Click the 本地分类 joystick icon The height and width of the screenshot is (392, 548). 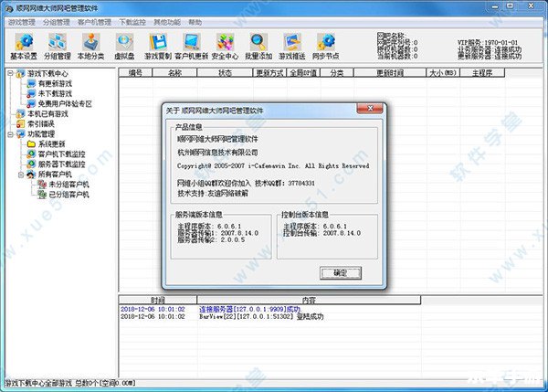[x=90, y=47]
